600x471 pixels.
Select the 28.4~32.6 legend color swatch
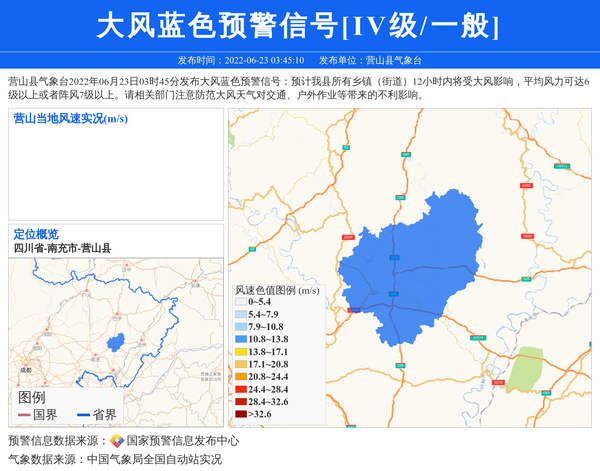(241, 402)
